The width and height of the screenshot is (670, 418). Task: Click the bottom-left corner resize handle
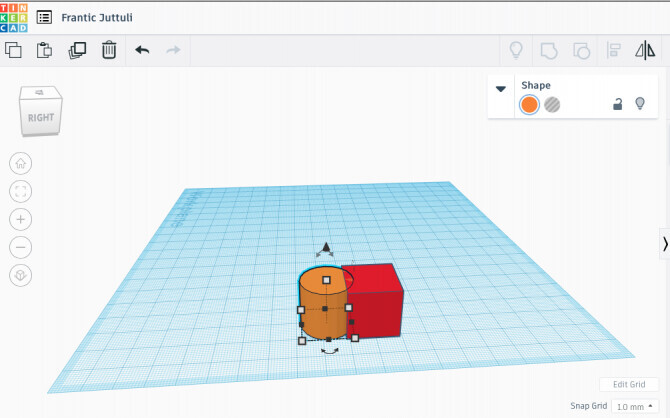(302, 341)
